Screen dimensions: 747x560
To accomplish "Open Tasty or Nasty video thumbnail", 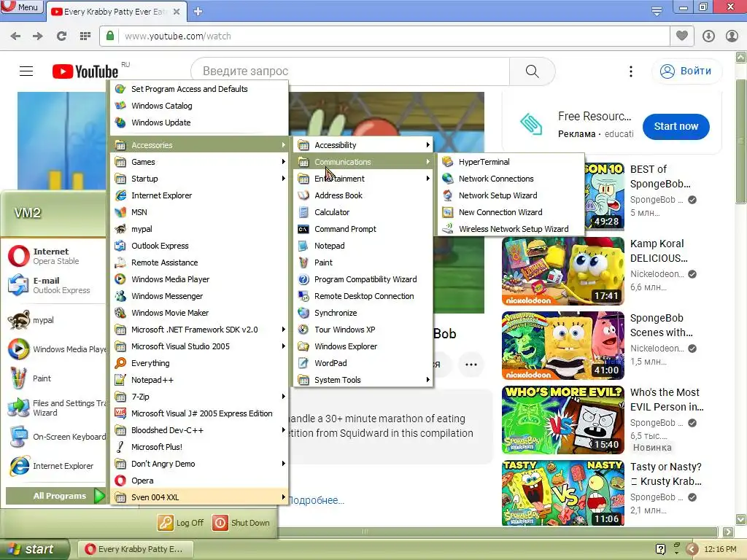I will click(x=562, y=493).
